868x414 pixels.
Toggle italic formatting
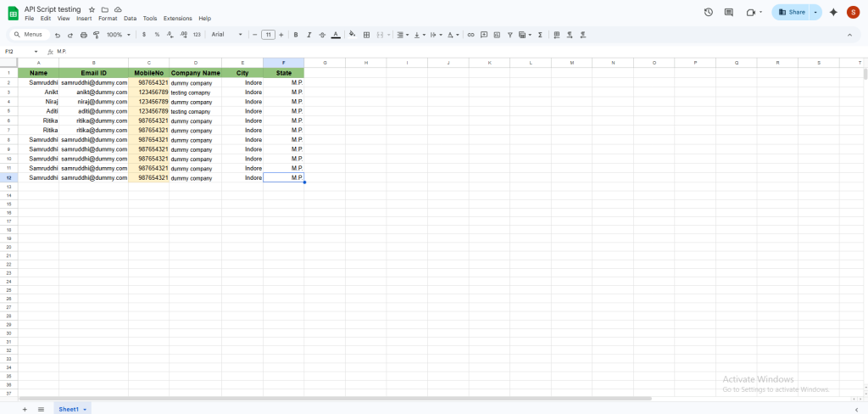(309, 35)
